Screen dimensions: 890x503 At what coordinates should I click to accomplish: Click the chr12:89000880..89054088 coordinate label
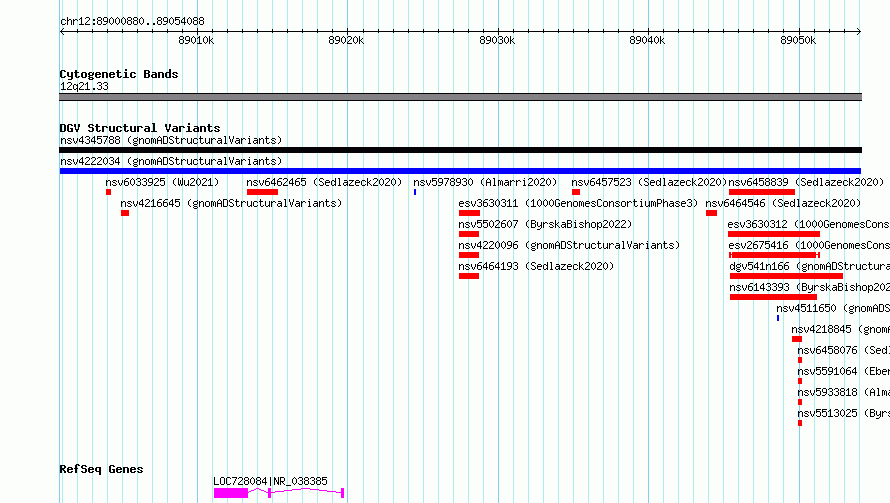[x=132, y=21]
